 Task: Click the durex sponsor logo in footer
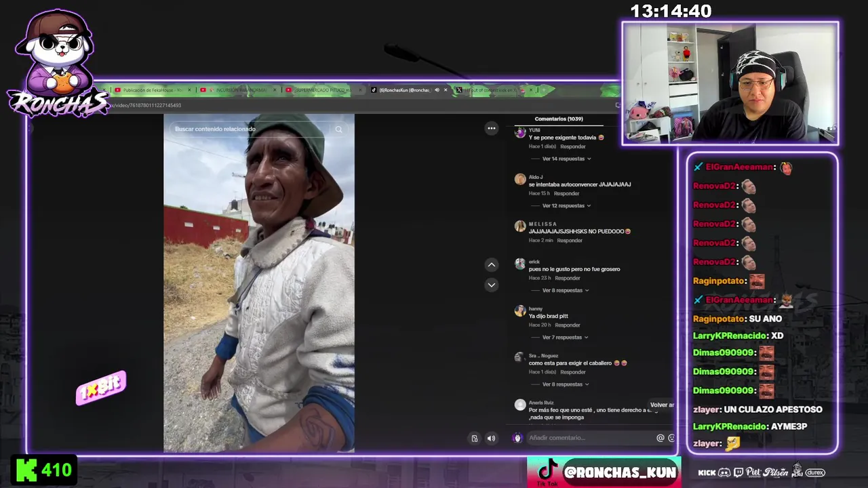pyautogui.click(x=815, y=472)
